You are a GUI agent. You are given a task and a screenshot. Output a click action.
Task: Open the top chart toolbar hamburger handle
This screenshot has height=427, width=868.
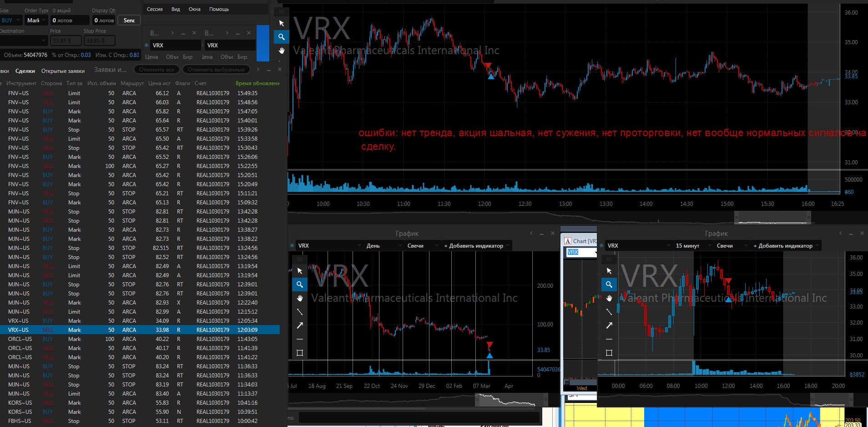coord(282,11)
